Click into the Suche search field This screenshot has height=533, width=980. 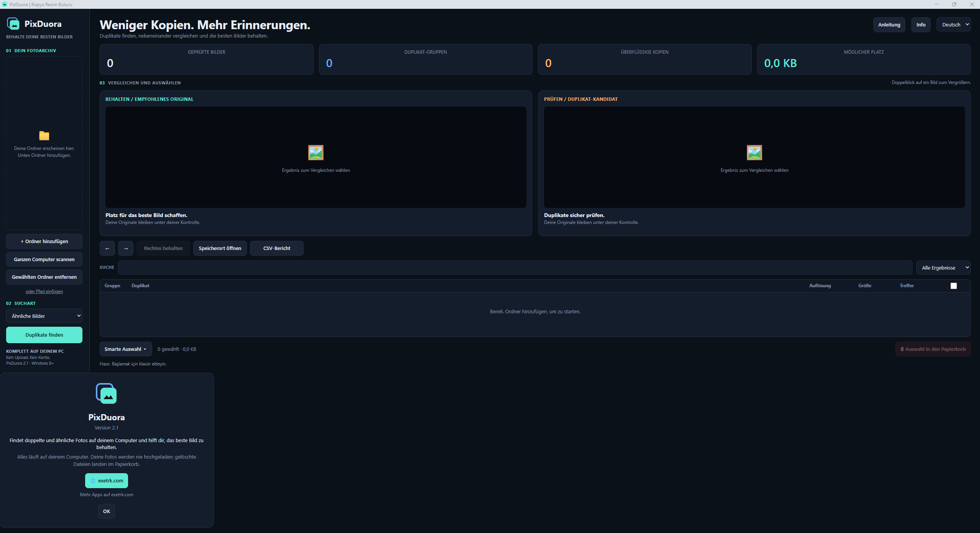pos(515,268)
